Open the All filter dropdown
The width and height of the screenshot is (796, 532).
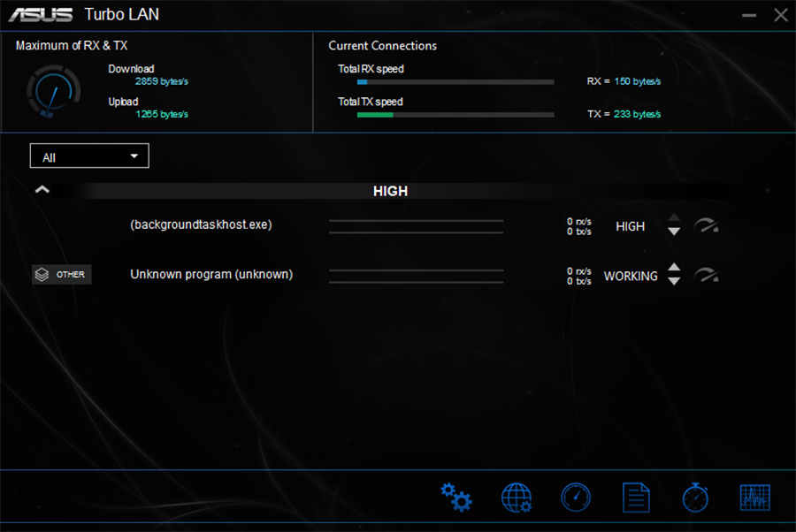[89, 156]
